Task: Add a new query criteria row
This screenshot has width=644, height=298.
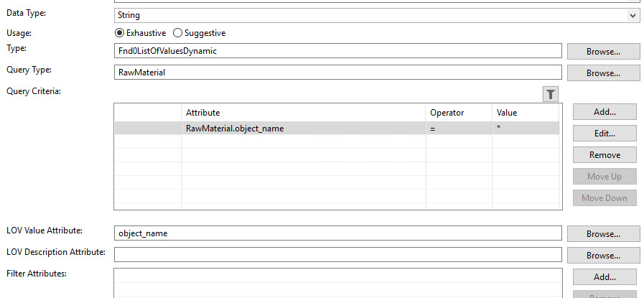Action: [x=605, y=112]
